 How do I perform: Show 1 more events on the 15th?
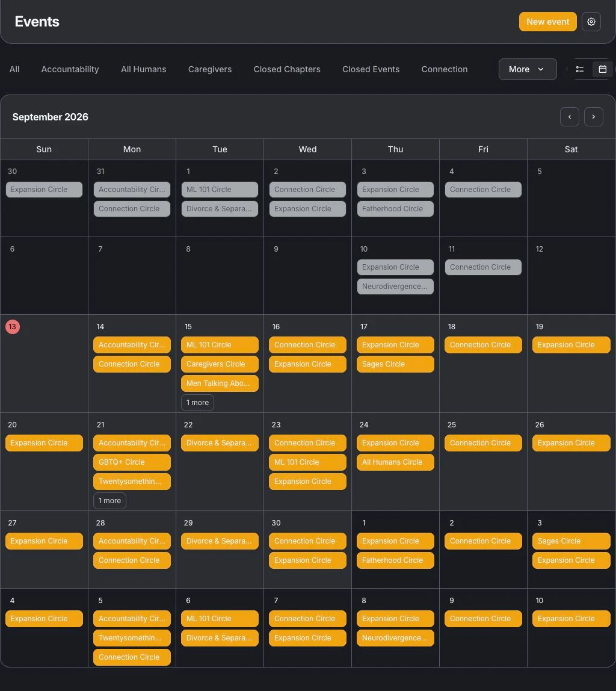tap(197, 402)
